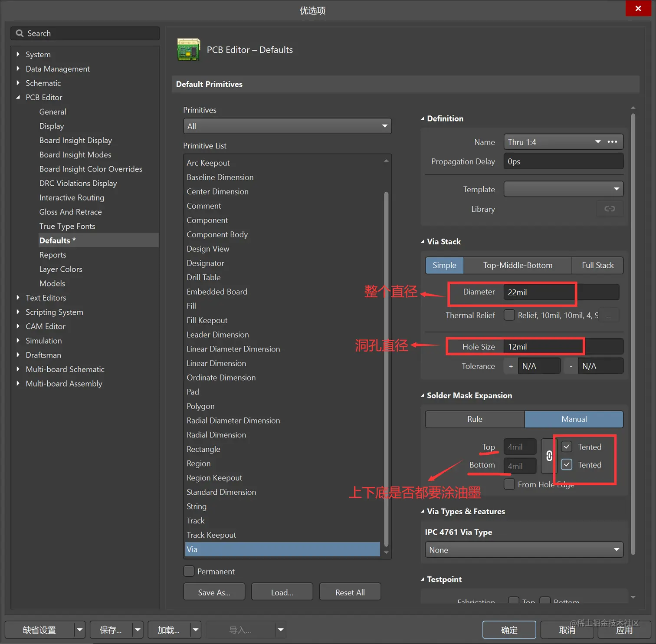Collapse the PCB Editor tree node

[18, 97]
